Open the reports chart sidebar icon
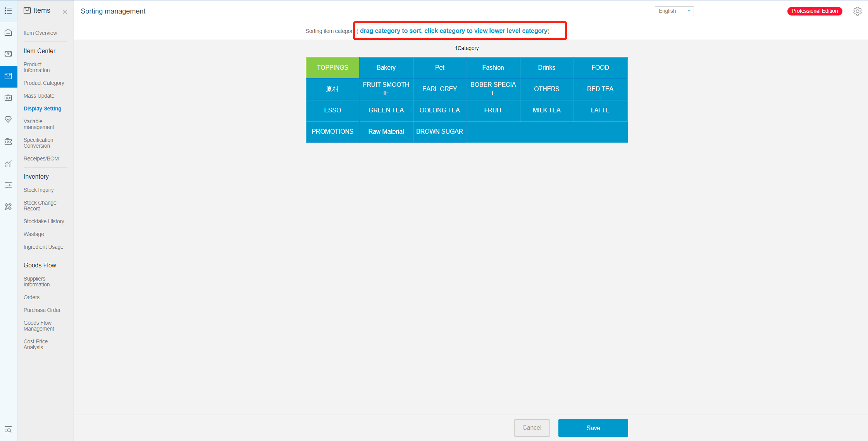Screen dimensions: 868x441 [x=8, y=163]
